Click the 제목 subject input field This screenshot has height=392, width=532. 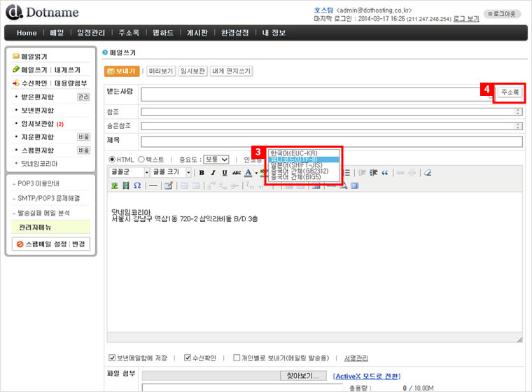click(x=331, y=141)
